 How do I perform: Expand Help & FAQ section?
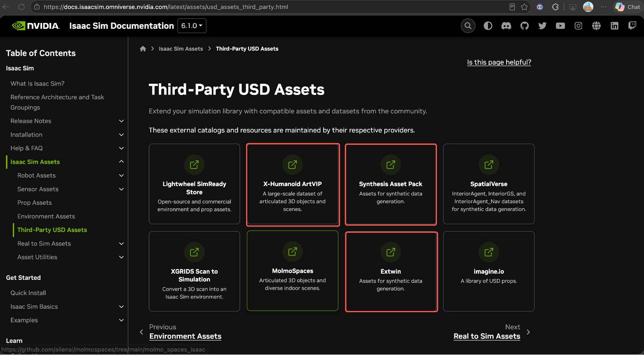tap(121, 148)
